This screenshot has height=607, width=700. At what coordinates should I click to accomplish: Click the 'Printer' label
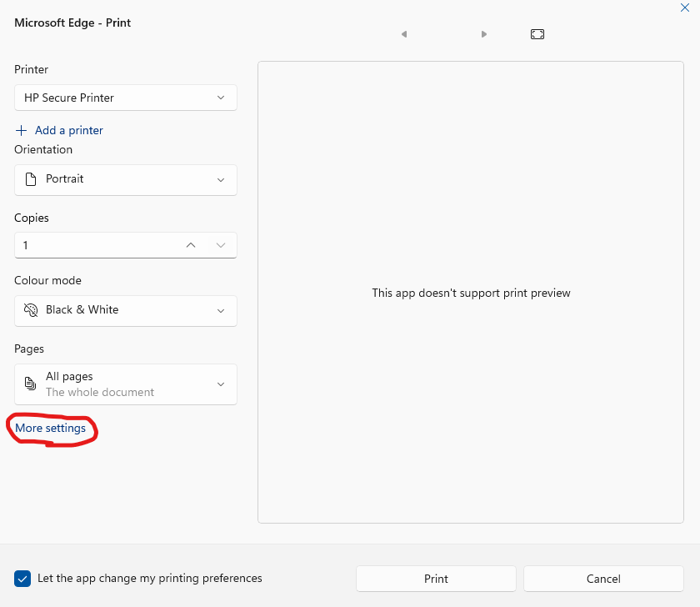[x=32, y=69]
